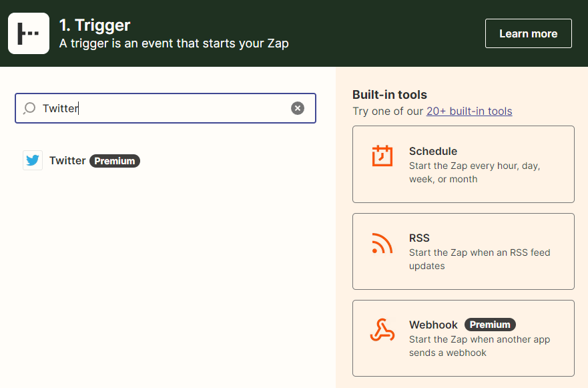This screenshot has width=588, height=388.
Task: Choose the Twitter app name result
Action: tap(67, 160)
